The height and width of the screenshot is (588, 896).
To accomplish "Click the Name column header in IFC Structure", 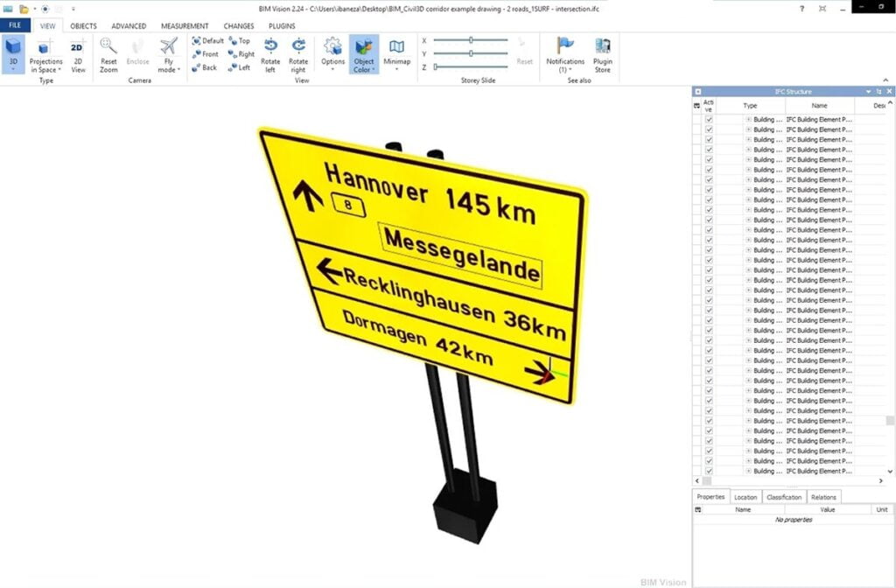I will (818, 105).
